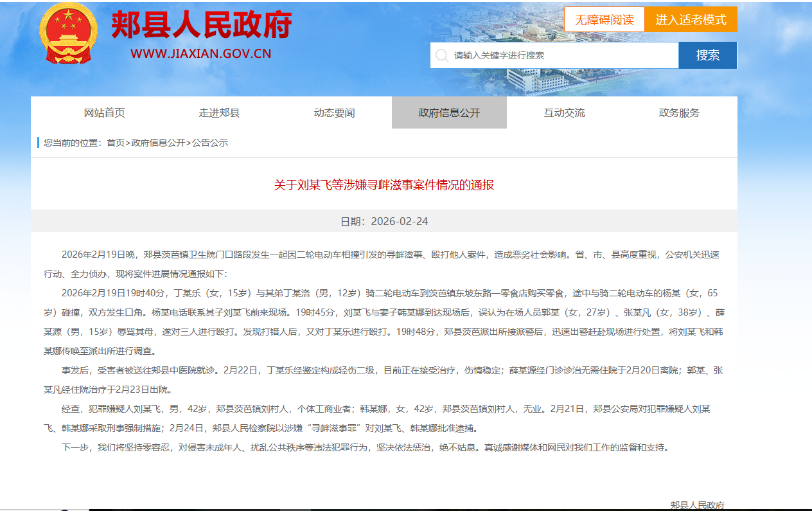Open 互动交流 nav tab
The image size is (812, 511).
(x=565, y=113)
